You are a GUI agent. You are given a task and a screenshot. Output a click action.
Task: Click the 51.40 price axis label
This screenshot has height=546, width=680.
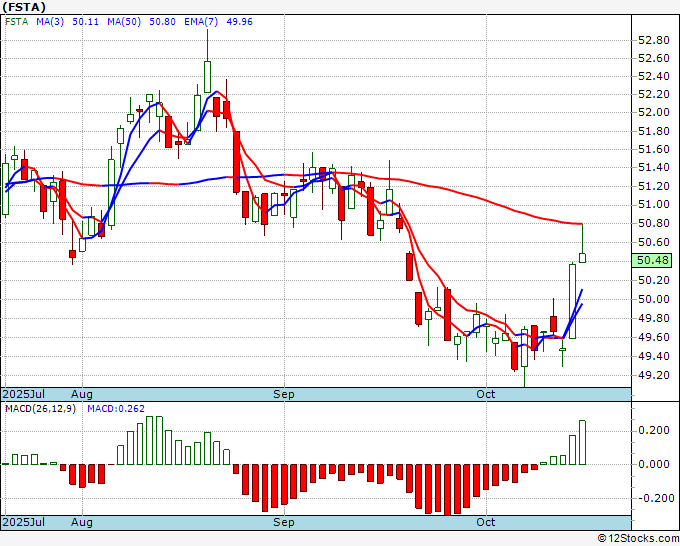pyautogui.click(x=654, y=167)
